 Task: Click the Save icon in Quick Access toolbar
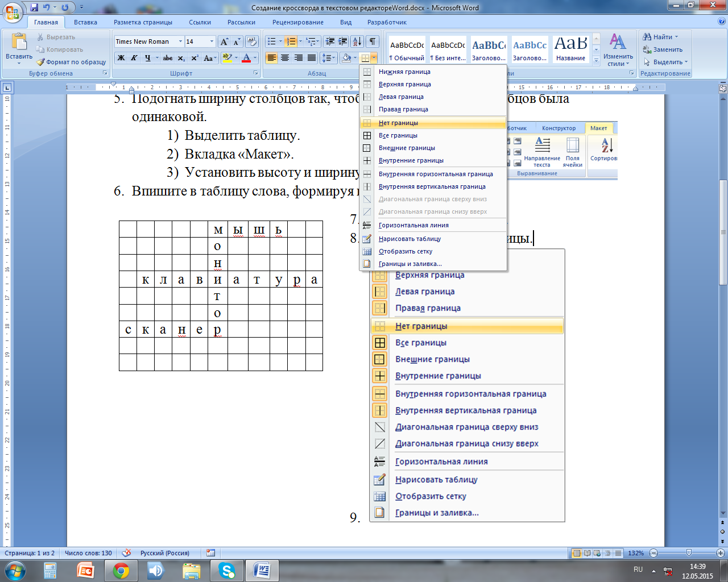tap(34, 7)
